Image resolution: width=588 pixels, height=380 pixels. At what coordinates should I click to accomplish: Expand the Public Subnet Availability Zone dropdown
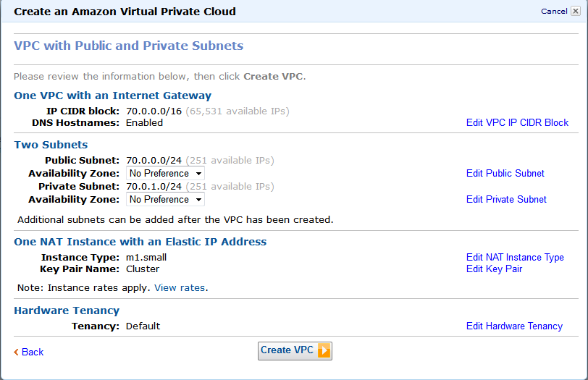[x=165, y=173]
